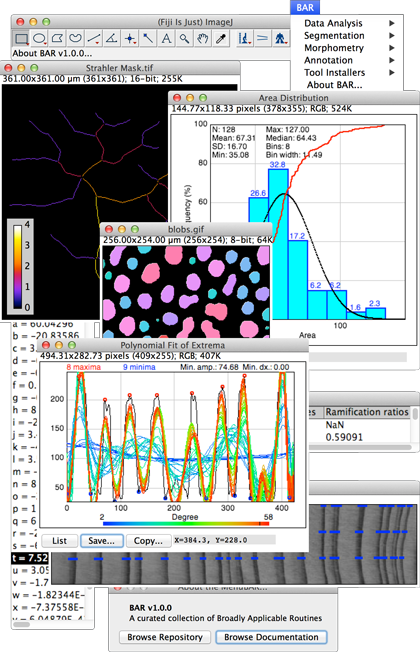
Task: Choose the Polygon selection tool
Action: click(57, 39)
